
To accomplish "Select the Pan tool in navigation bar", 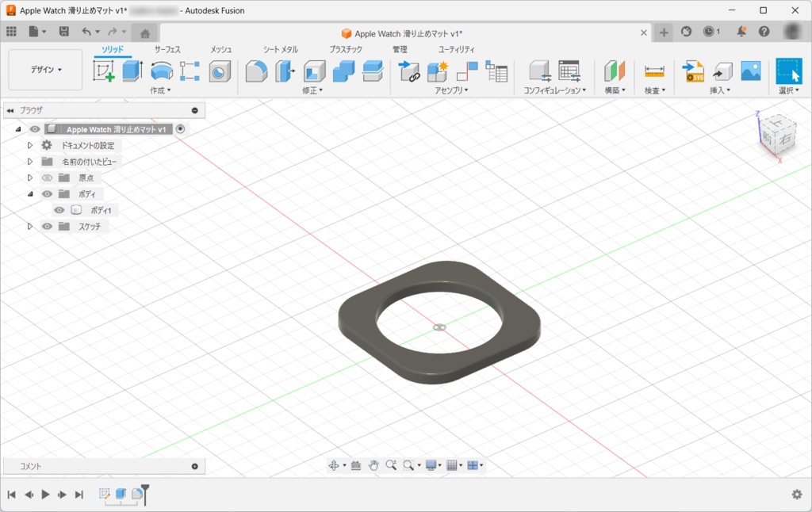I will [x=373, y=465].
